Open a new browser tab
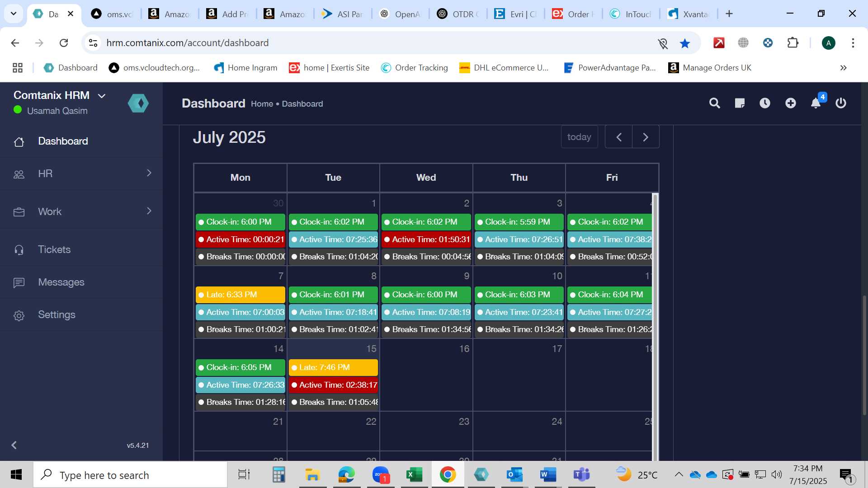The height and width of the screenshot is (488, 868). (x=729, y=14)
